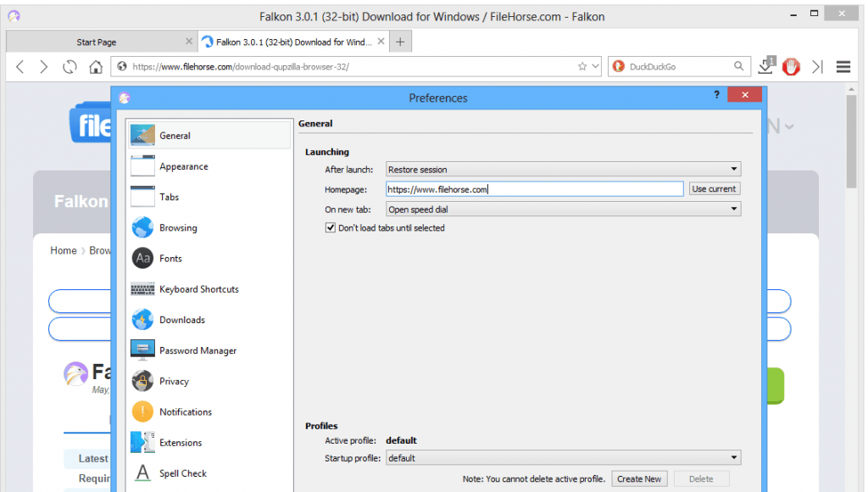Expand the On new tab dropdown
The height and width of the screenshot is (492, 868).
coord(563,209)
